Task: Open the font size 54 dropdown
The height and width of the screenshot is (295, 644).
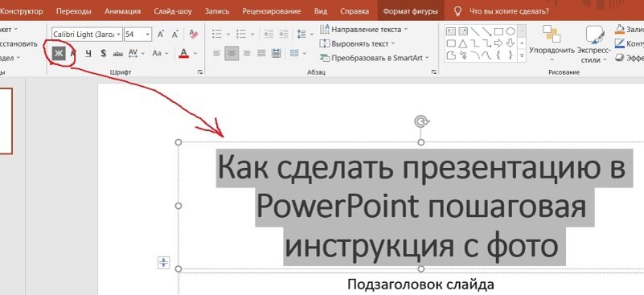Action: (147, 35)
